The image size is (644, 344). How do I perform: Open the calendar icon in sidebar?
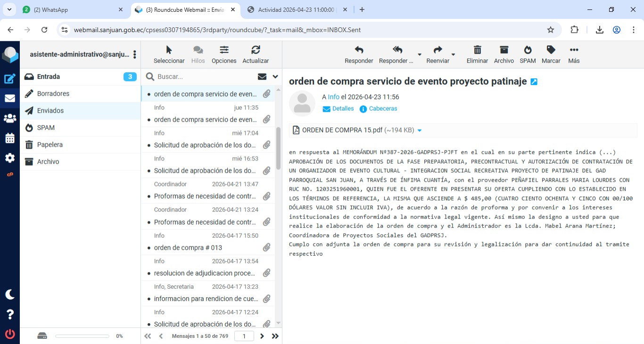point(10,138)
